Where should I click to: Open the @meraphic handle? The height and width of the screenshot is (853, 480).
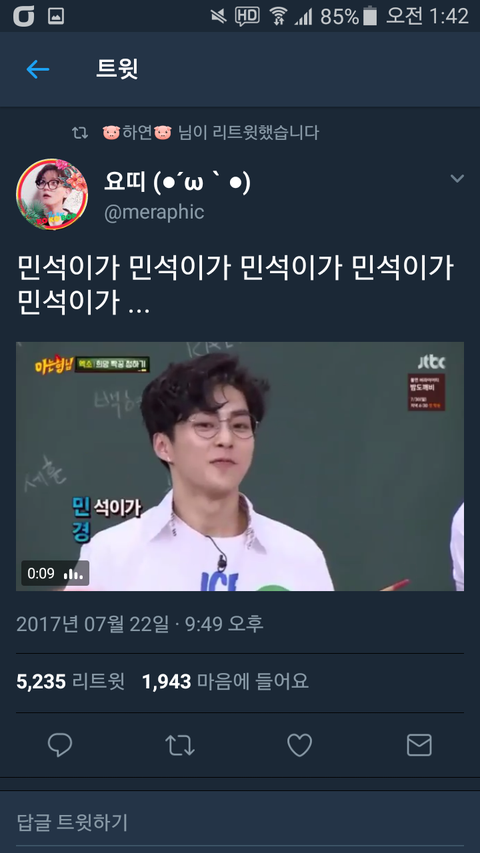(154, 212)
